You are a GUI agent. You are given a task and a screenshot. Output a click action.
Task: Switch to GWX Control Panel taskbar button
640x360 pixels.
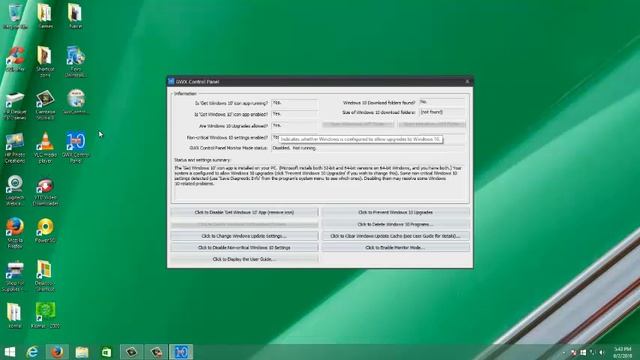(181, 352)
